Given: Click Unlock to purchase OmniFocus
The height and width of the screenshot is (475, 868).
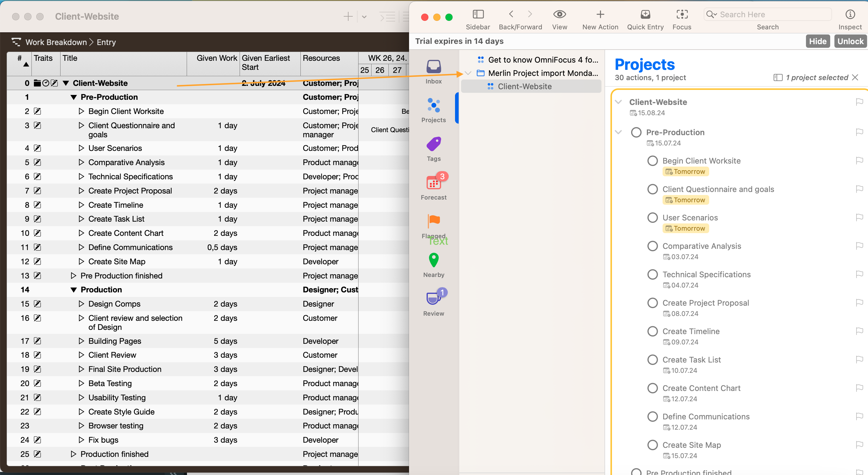Looking at the screenshot, I should coord(850,41).
